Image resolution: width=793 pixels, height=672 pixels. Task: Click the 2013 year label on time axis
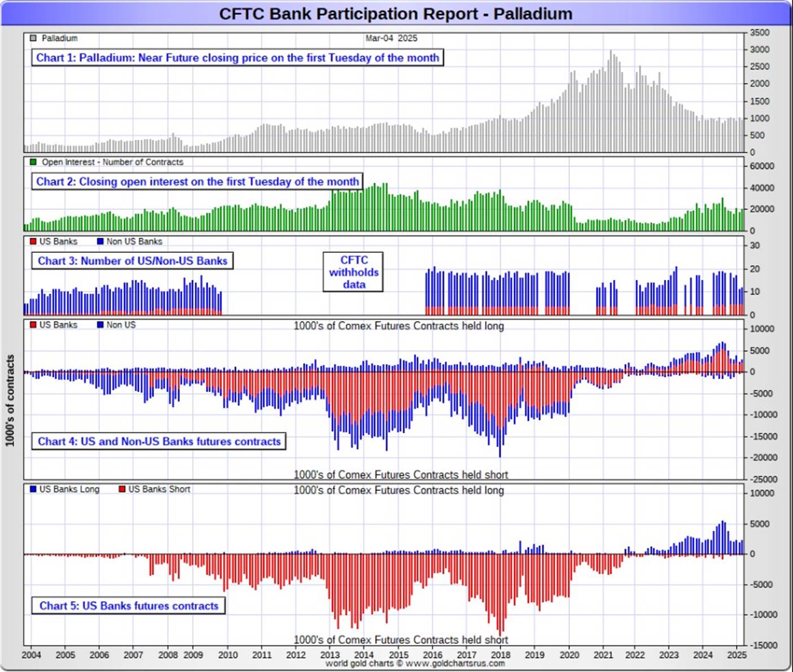(x=330, y=655)
